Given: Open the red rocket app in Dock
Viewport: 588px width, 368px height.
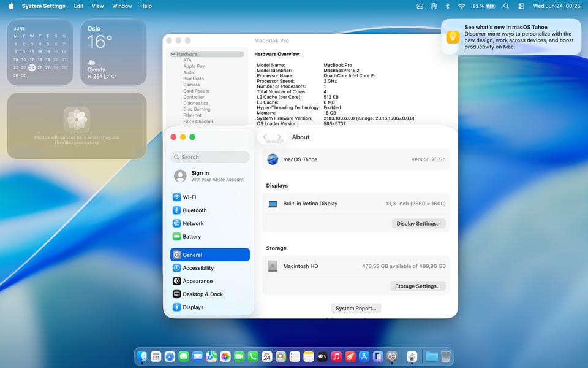Looking at the screenshot, I should 350,356.
